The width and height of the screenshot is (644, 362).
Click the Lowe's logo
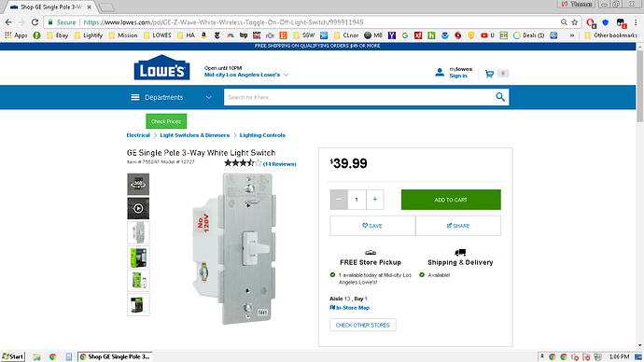(161, 68)
